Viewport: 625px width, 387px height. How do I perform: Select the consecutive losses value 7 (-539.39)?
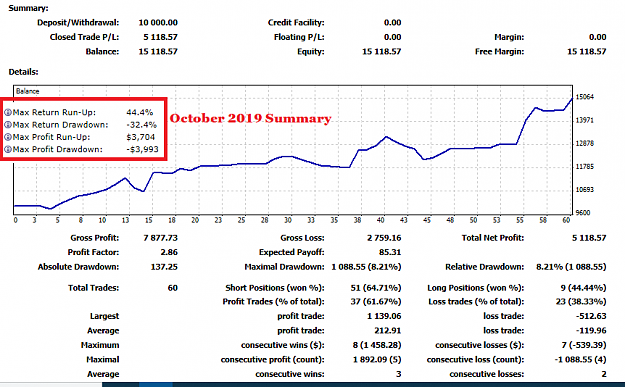tap(584, 345)
